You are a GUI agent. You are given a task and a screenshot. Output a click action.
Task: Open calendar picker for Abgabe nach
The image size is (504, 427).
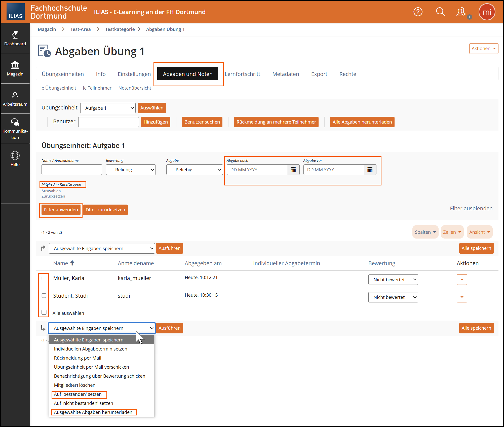tap(293, 170)
